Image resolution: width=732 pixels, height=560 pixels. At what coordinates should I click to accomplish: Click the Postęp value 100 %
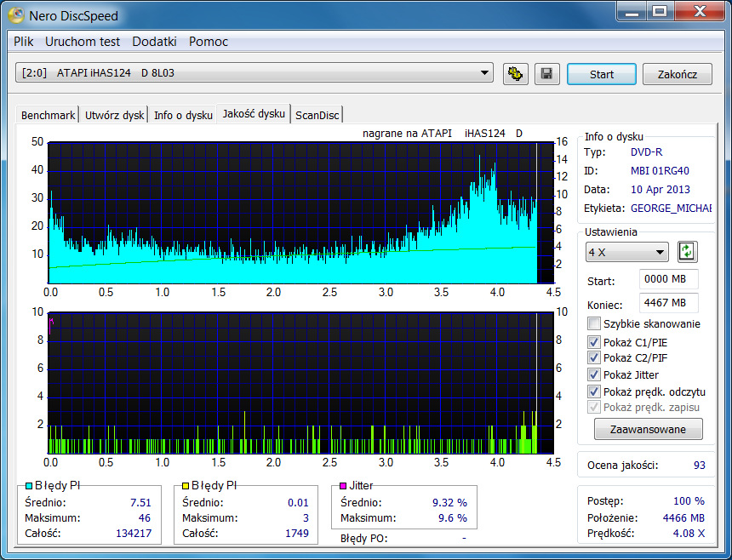tap(689, 501)
